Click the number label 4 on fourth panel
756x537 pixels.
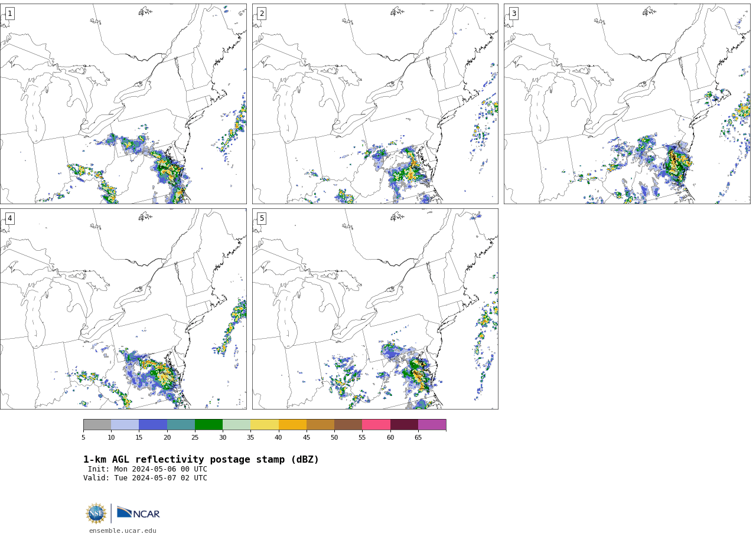point(9,218)
